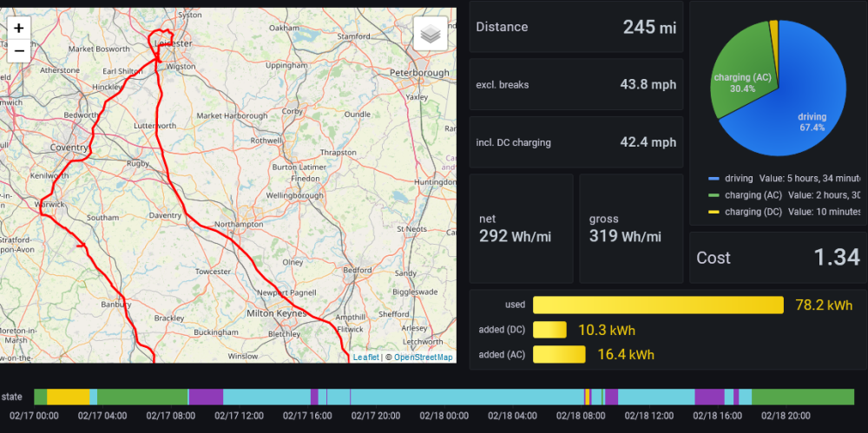Open the map layers control
Viewport: 868px width, 433px height.
click(431, 34)
